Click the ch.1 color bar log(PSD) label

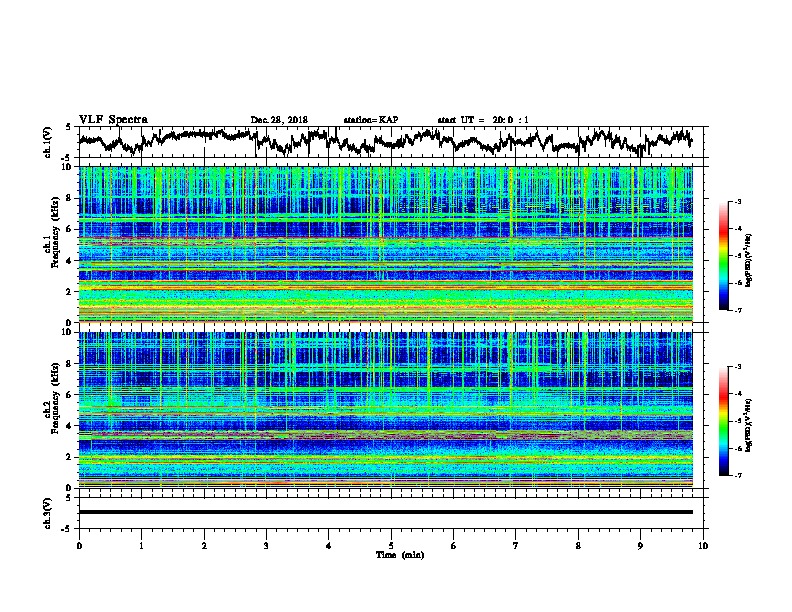point(748,260)
